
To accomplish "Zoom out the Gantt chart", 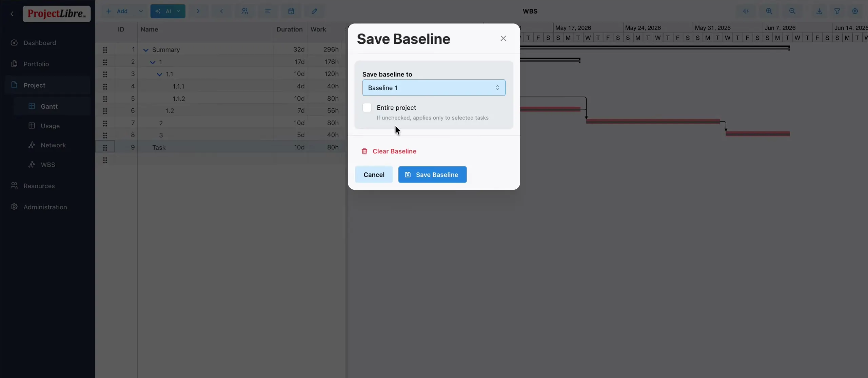I will point(792,11).
